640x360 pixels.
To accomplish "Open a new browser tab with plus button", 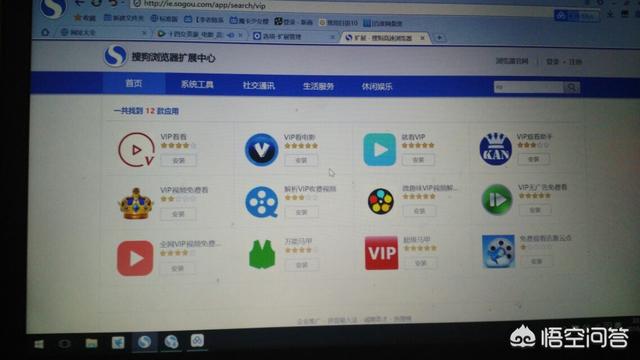I will click(439, 38).
